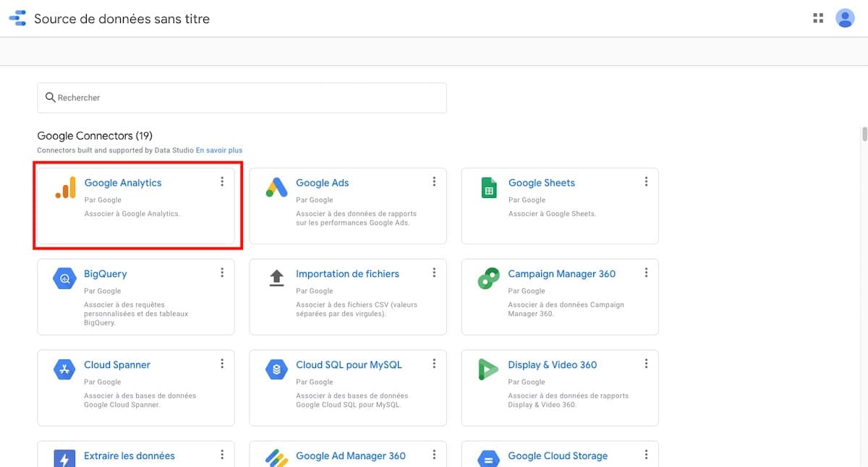Click the Importation de fichiers upload icon
This screenshot has width=868, height=467.
[277, 278]
